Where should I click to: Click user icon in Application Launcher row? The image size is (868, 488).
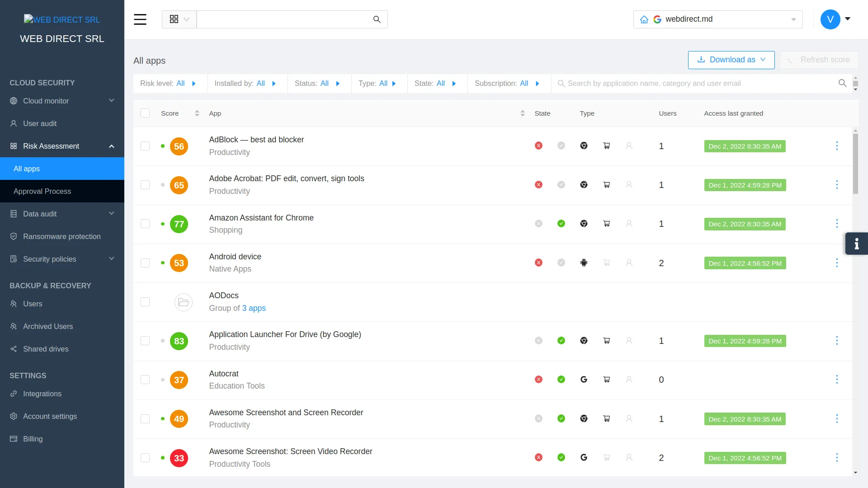[x=629, y=341]
